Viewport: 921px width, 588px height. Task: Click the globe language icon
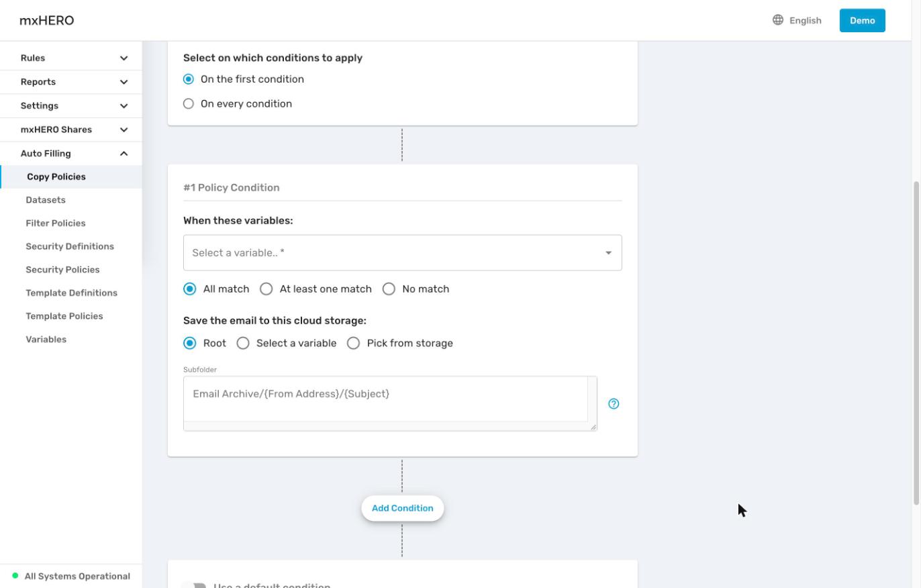point(778,20)
